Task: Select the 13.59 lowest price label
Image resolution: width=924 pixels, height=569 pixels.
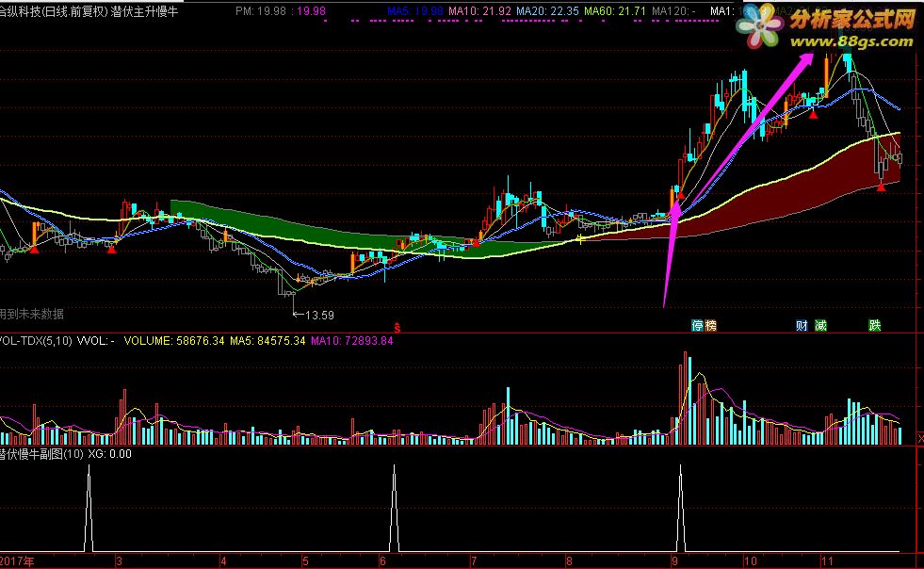Action: pyautogui.click(x=319, y=316)
